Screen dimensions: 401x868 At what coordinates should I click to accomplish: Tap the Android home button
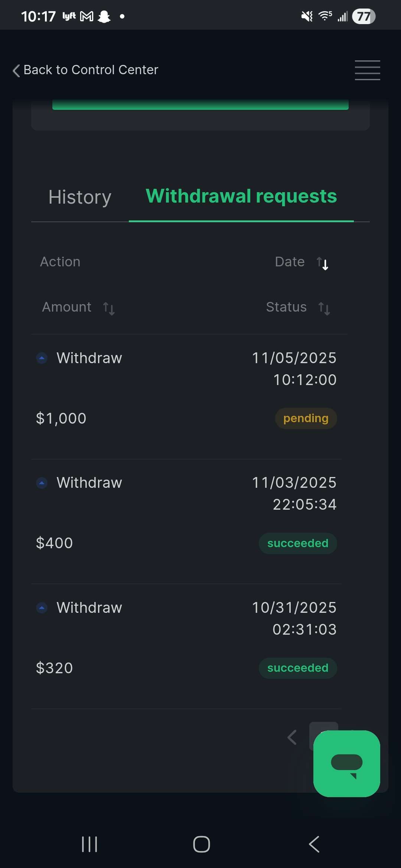click(x=201, y=844)
